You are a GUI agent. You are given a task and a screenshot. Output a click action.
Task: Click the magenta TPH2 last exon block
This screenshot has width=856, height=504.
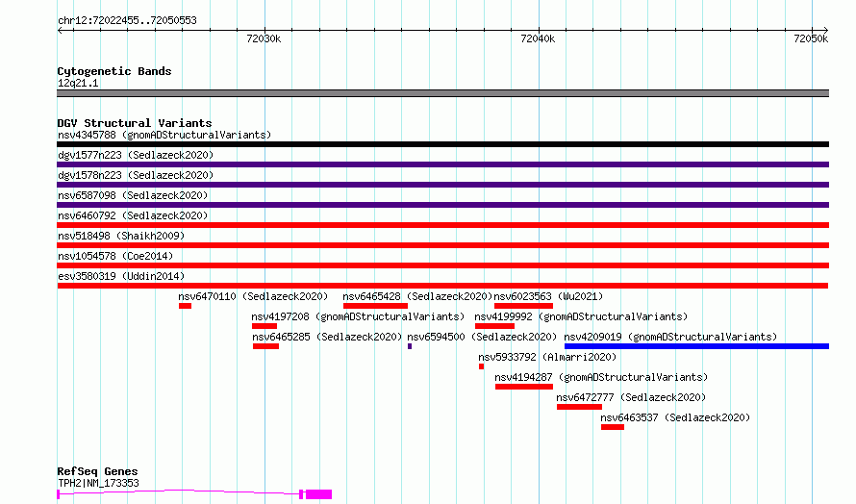[318, 494]
